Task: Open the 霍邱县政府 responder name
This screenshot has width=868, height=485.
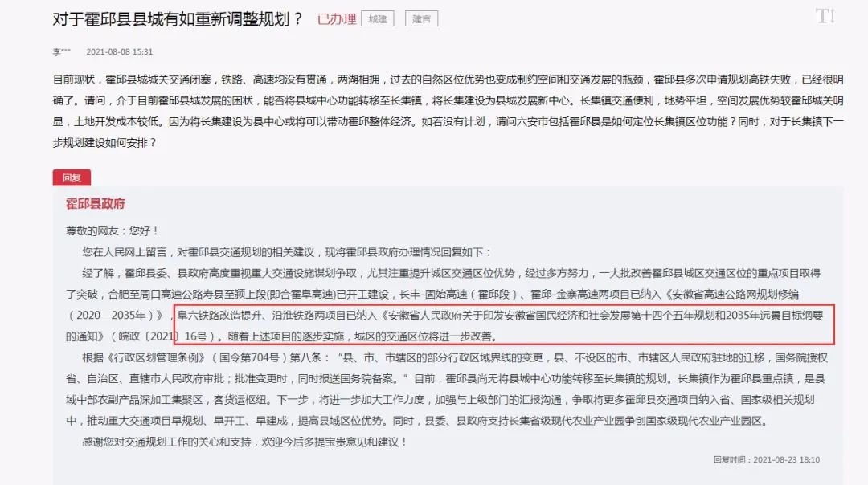Action: pyautogui.click(x=95, y=203)
